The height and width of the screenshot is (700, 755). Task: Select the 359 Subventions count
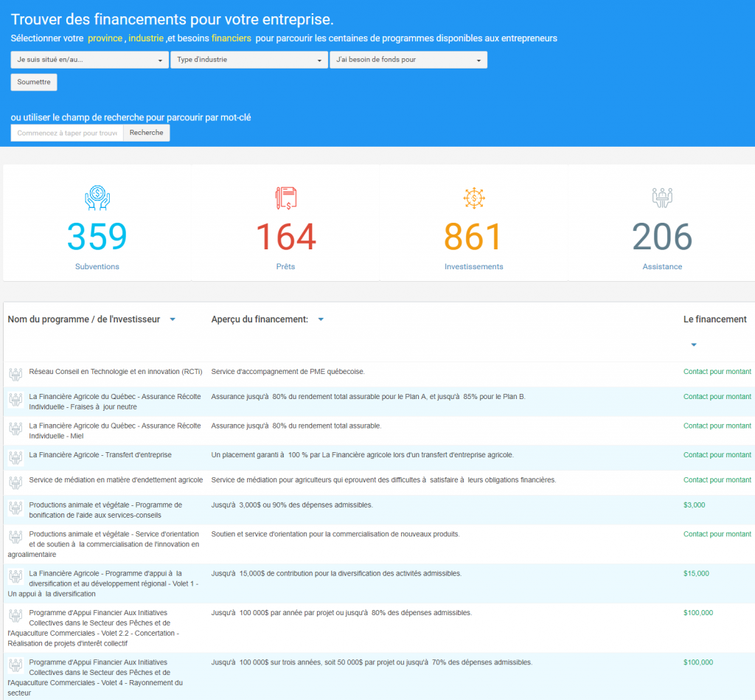pyautogui.click(x=97, y=237)
